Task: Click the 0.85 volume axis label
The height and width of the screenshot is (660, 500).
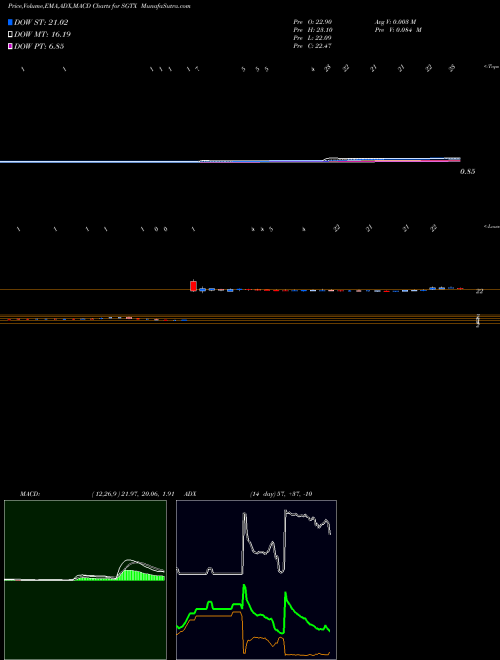Action: point(468,172)
